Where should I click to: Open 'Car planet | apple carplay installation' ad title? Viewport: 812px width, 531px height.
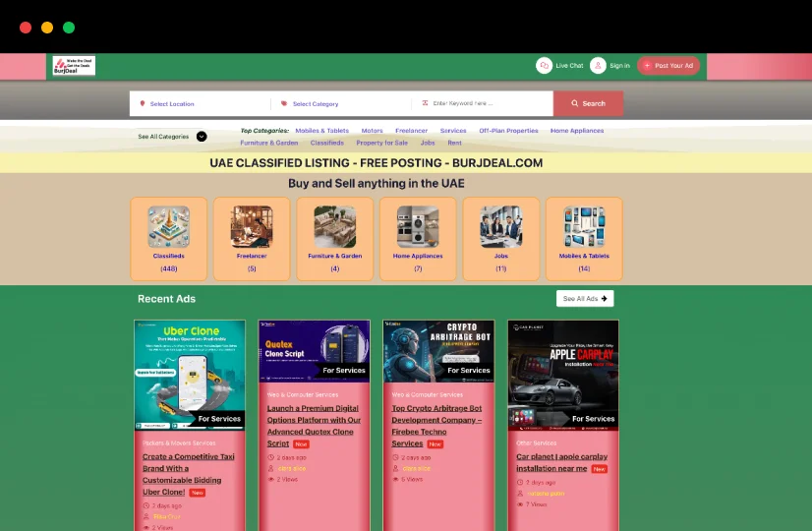pyautogui.click(x=562, y=462)
